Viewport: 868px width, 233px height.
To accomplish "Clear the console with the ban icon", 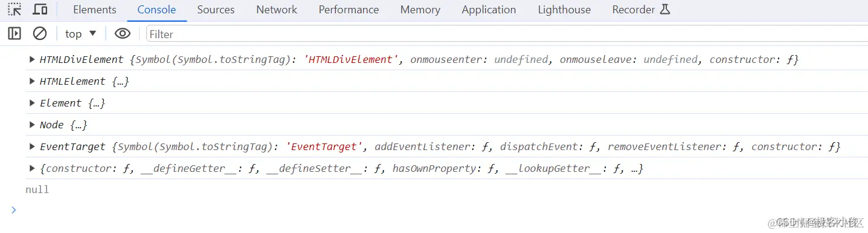I will click(40, 34).
